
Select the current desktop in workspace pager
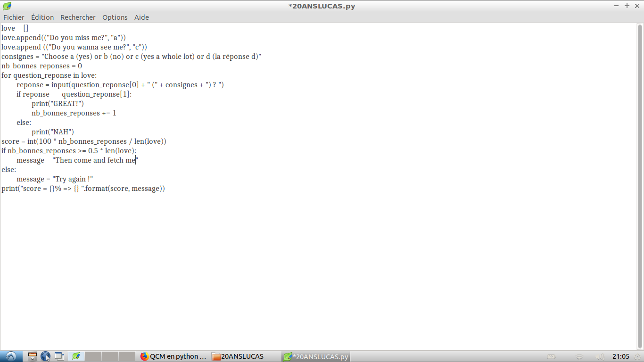pos(76,356)
